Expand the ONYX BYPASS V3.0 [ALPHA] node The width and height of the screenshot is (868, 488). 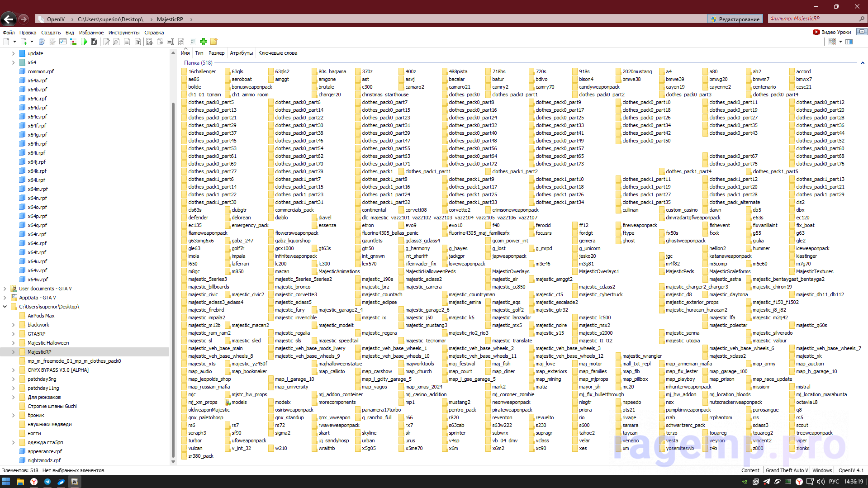[x=13, y=370]
